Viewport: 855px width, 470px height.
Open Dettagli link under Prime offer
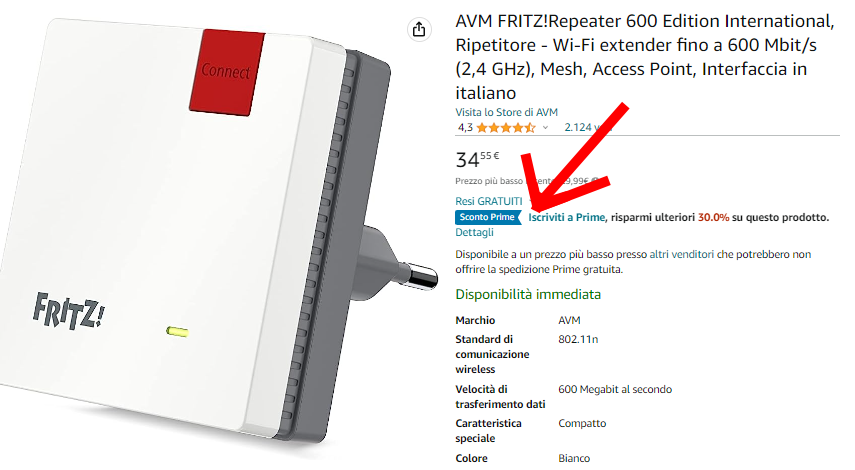click(x=474, y=232)
